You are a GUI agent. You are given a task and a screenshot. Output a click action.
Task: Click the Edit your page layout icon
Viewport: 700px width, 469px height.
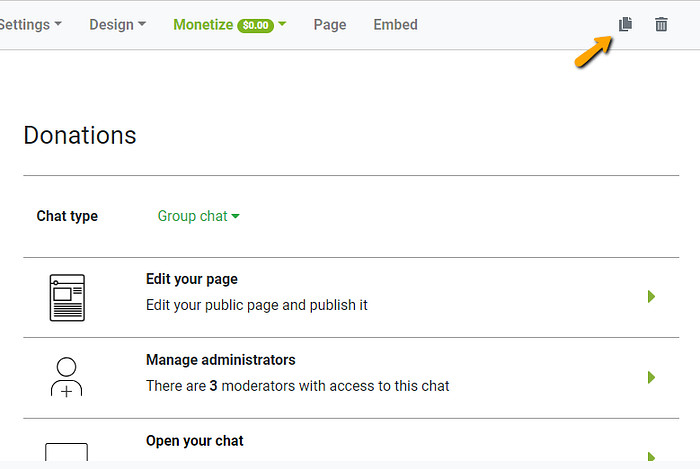[x=67, y=297]
